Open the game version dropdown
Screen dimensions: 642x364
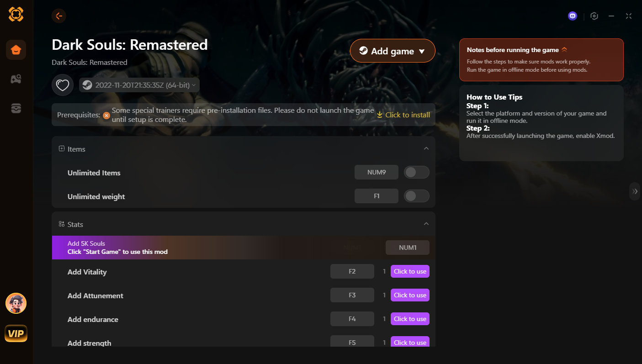[139, 85]
